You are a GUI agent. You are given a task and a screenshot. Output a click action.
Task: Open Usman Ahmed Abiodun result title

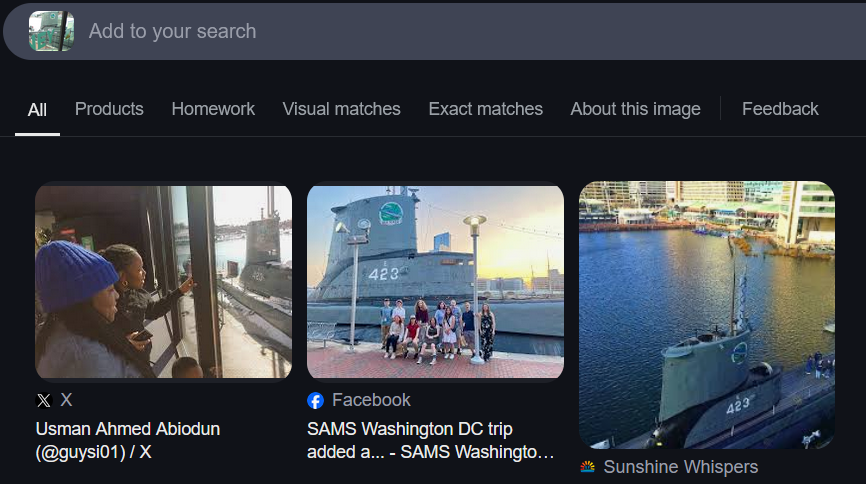[x=127, y=440]
